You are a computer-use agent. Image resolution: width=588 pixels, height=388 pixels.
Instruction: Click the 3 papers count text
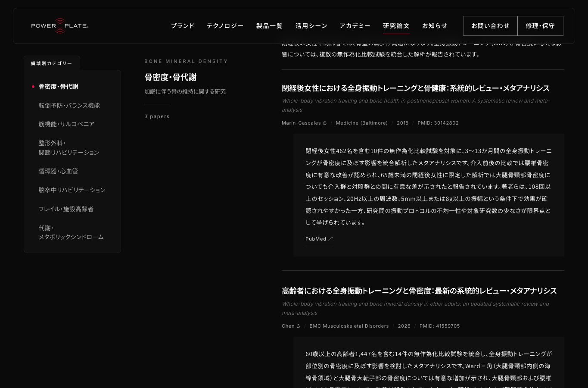point(157,116)
